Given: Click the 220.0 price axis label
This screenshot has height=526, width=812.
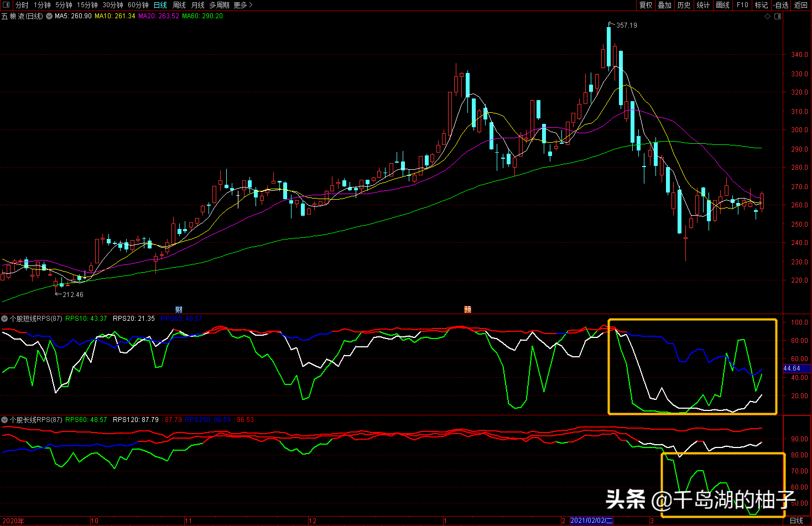Looking at the screenshot, I should 800,280.
